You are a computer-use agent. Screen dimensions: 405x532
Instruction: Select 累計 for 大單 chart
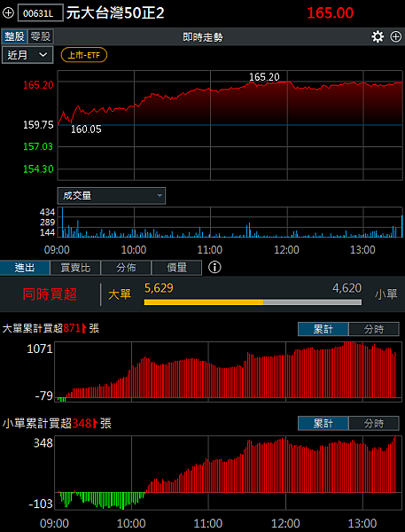click(x=323, y=329)
